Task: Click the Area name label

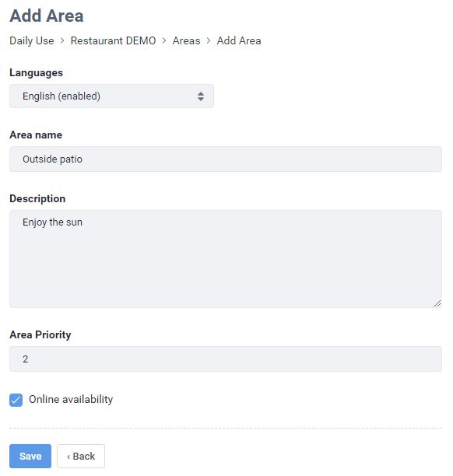Action: 36,135
